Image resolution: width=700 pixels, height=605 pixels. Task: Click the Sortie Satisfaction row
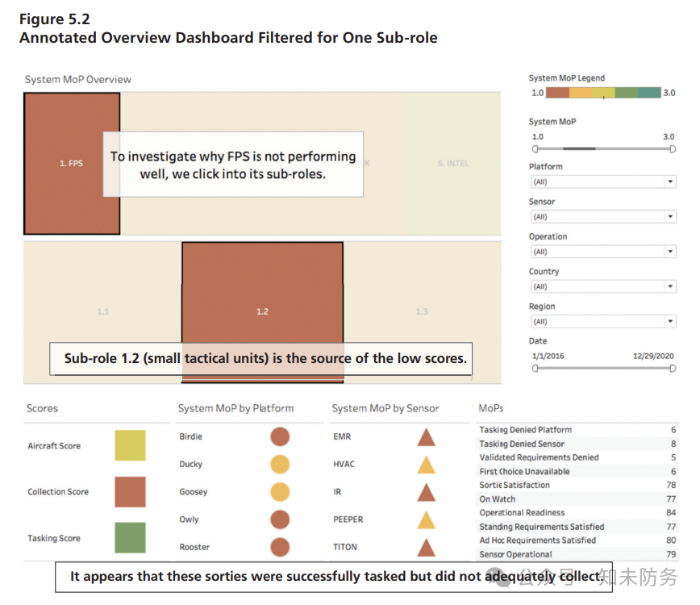pyautogui.click(x=577, y=486)
